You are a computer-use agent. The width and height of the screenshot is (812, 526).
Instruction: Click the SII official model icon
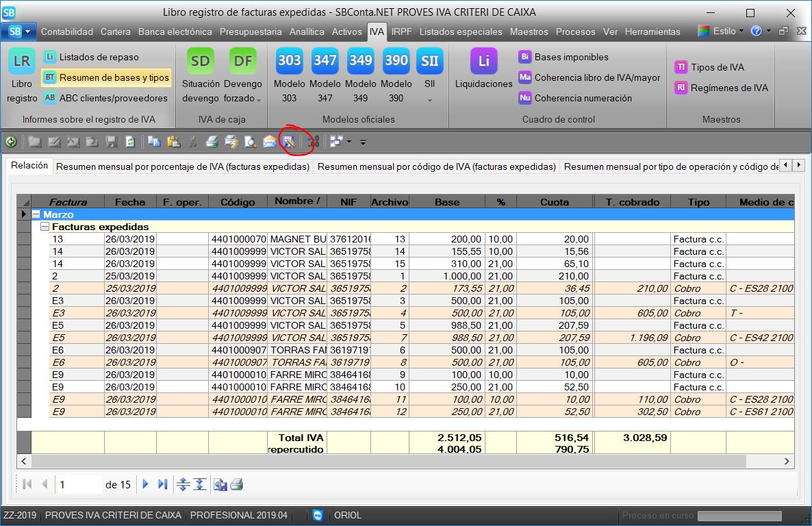click(x=429, y=62)
